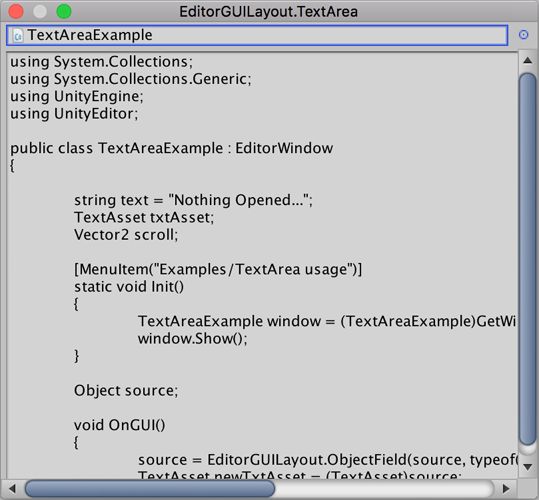Screen dimensions: 539x500
Task: Click the 'void OnGUI()' line
Action: [120, 425]
